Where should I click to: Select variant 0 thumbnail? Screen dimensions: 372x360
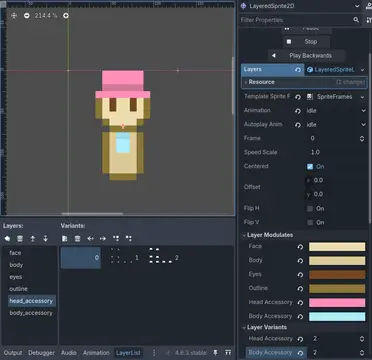(x=81, y=258)
